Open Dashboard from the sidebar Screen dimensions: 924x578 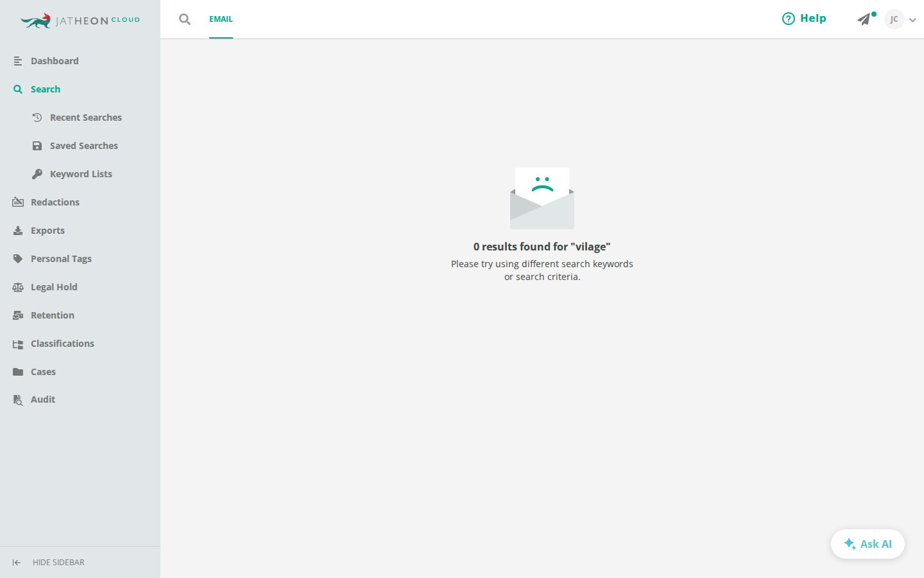55,61
